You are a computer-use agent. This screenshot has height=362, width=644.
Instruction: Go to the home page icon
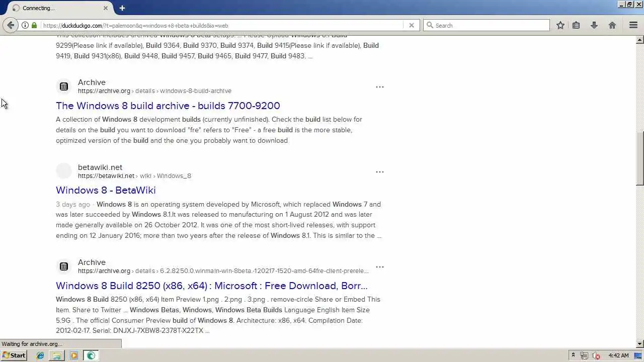[612, 25]
